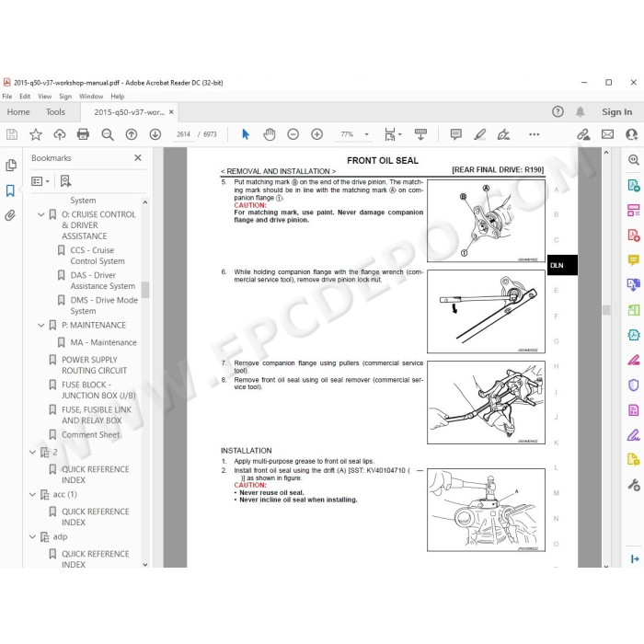The image size is (644, 644).
Task: Open the Attachments paperclip panel
Action: click(x=10, y=215)
